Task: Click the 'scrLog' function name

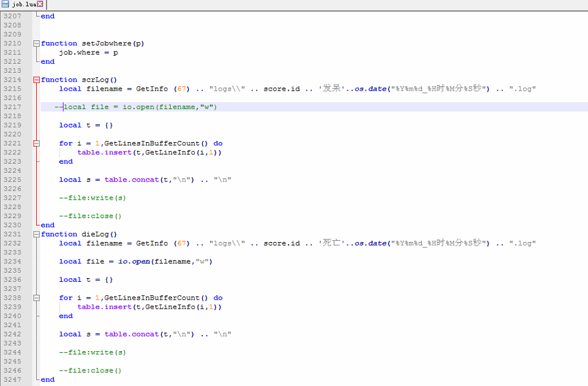Action: pyautogui.click(x=96, y=80)
